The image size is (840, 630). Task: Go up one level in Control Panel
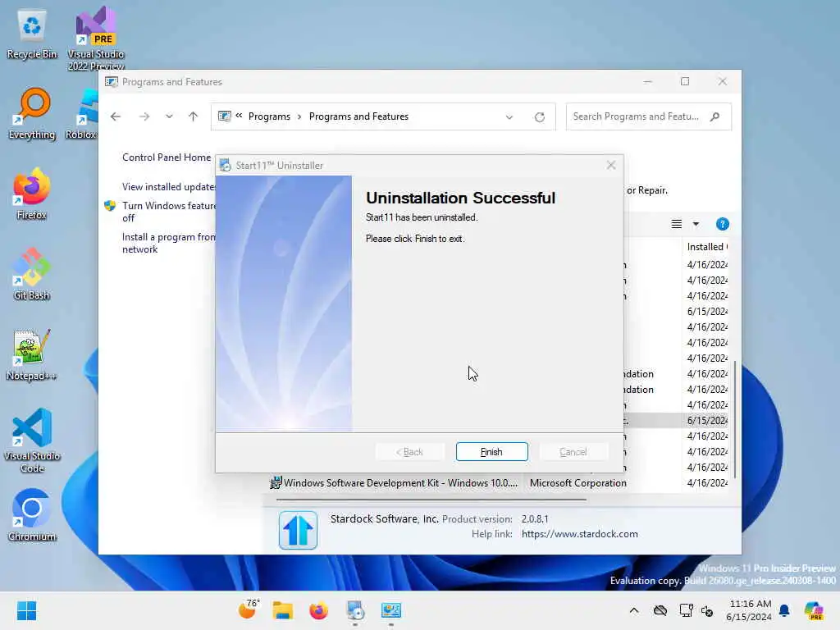click(194, 116)
